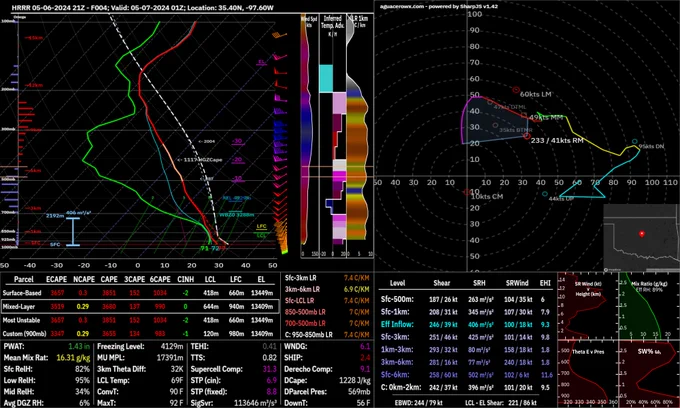This screenshot has width=680, height=408.
Task: Select the Custom (900mb) parcel row
Action: pyautogui.click(x=138, y=333)
